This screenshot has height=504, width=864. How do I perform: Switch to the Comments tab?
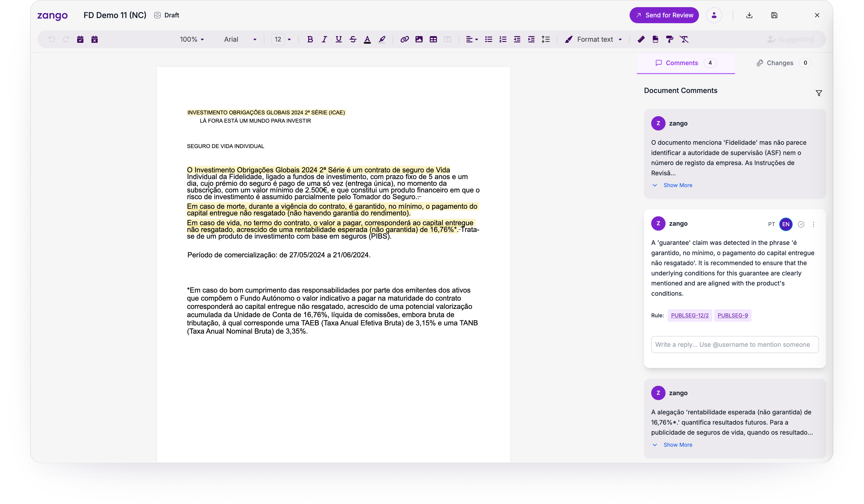(x=686, y=63)
